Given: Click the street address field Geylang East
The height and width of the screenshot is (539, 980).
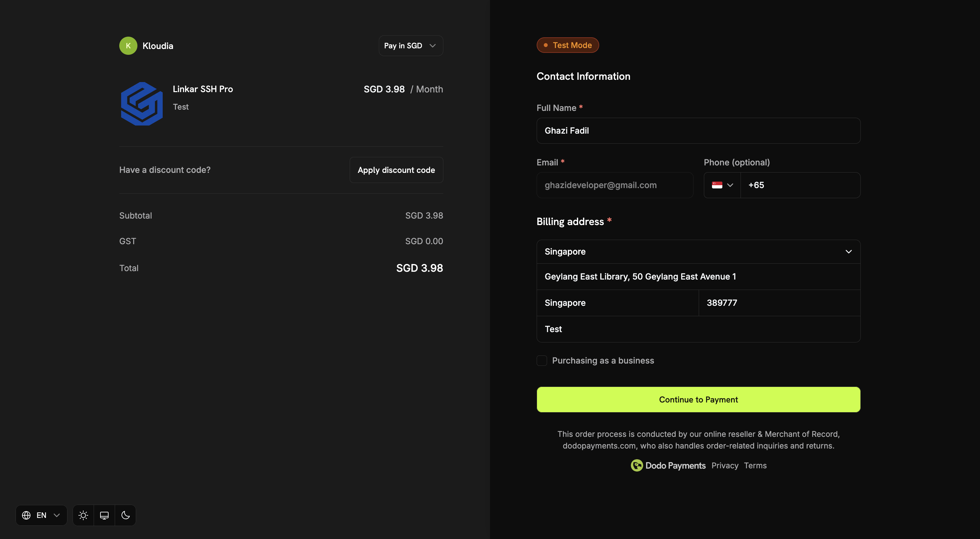Looking at the screenshot, I should coord(698,277).
